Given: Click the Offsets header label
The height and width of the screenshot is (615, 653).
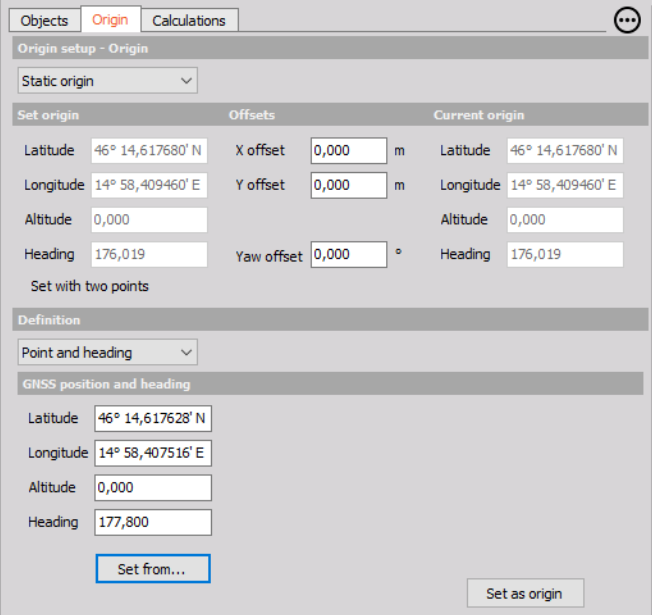Looking at the screenshot, I should [x=252, y=115].
